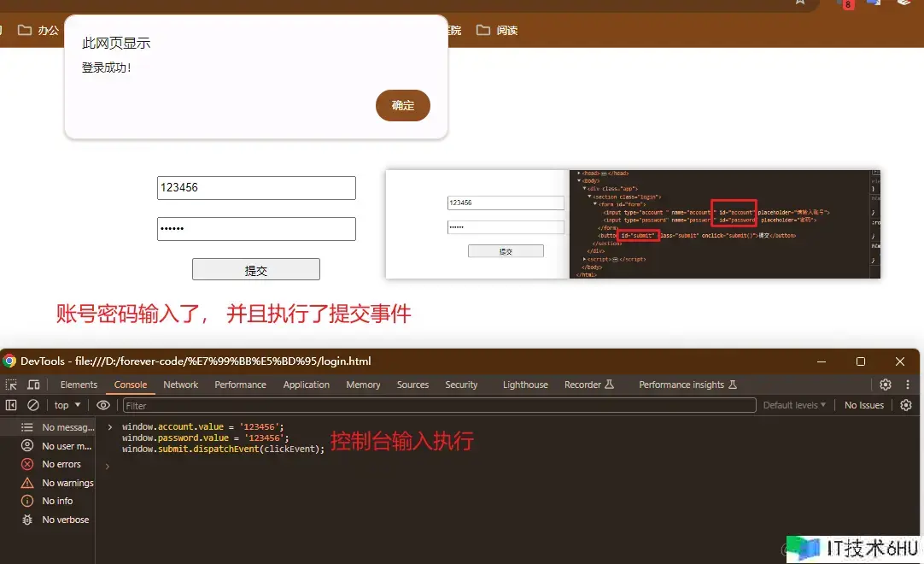
Task: Click the window.password.value code line
Action: pyautogui.click(x=205, y=438)
